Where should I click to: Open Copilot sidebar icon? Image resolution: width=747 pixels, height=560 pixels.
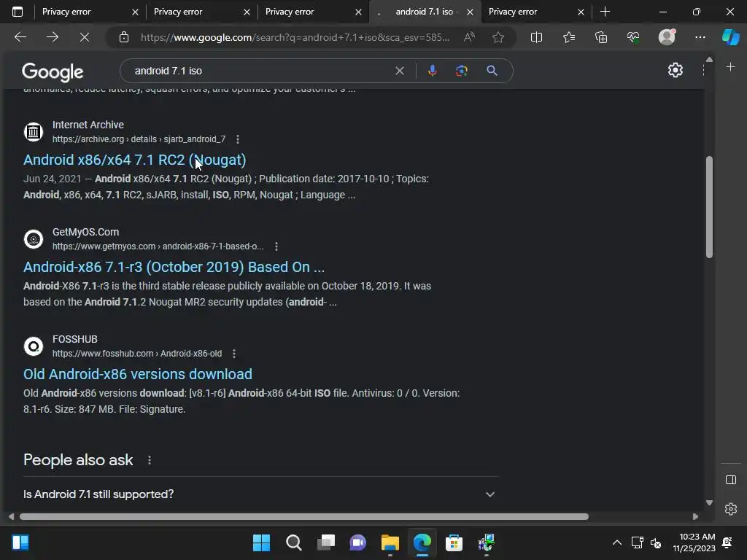click(x=731, y=37)
